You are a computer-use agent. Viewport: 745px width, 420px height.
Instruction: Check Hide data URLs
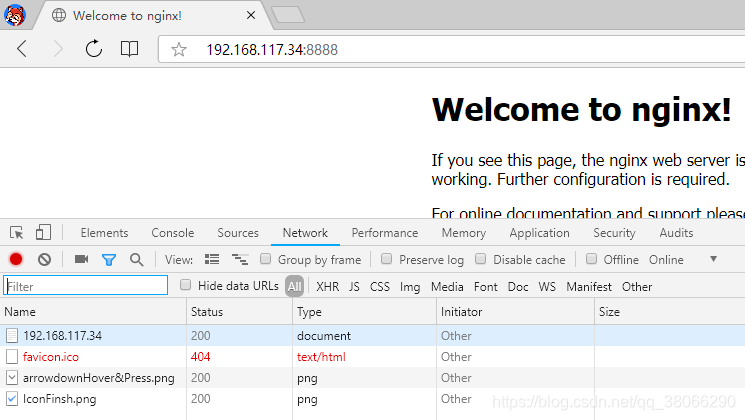coord(185,285)
